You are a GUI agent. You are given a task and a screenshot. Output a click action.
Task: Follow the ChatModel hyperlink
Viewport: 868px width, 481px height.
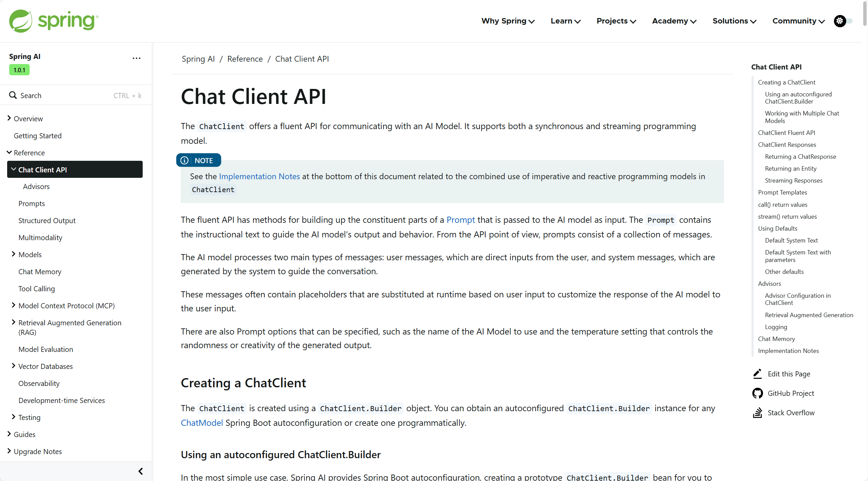point(202,423)
